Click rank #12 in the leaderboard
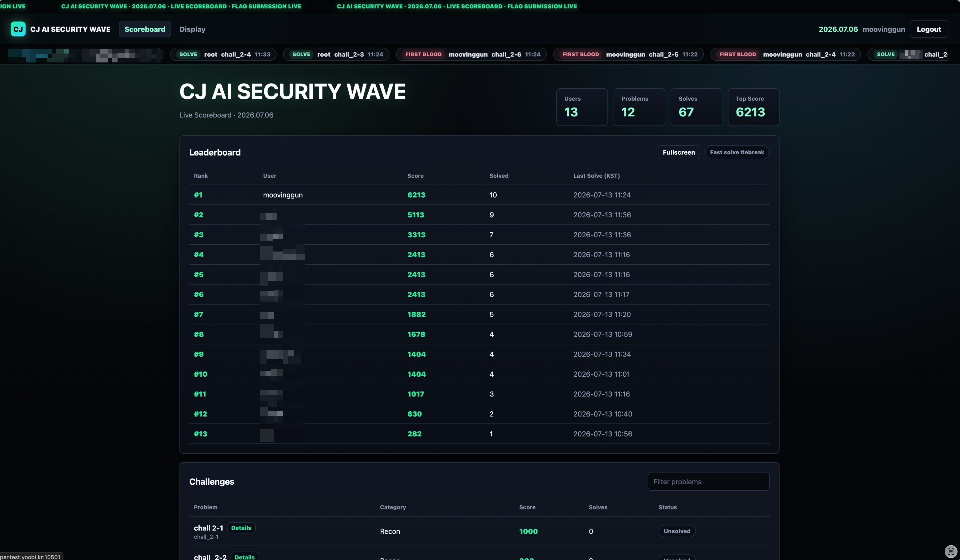The height and width of the screenshot is (560, 960). (x=200, y=414)
